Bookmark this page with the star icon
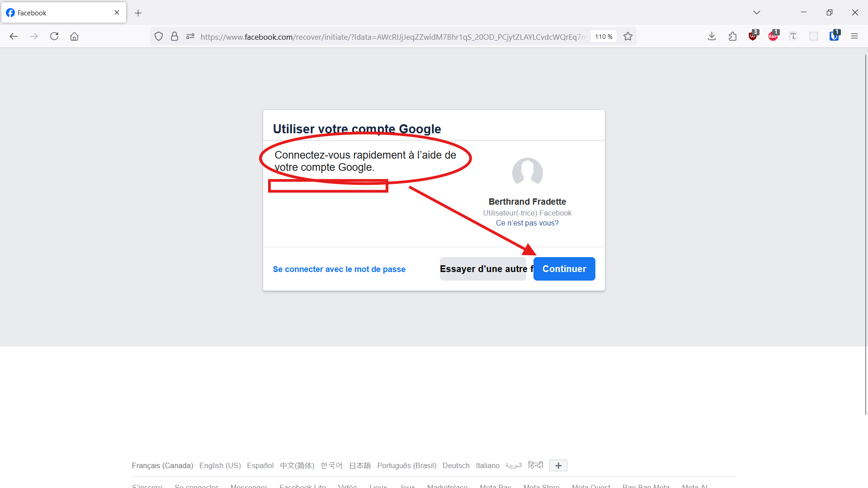This screenshot has width=868, height=488. tap(628, 37)
